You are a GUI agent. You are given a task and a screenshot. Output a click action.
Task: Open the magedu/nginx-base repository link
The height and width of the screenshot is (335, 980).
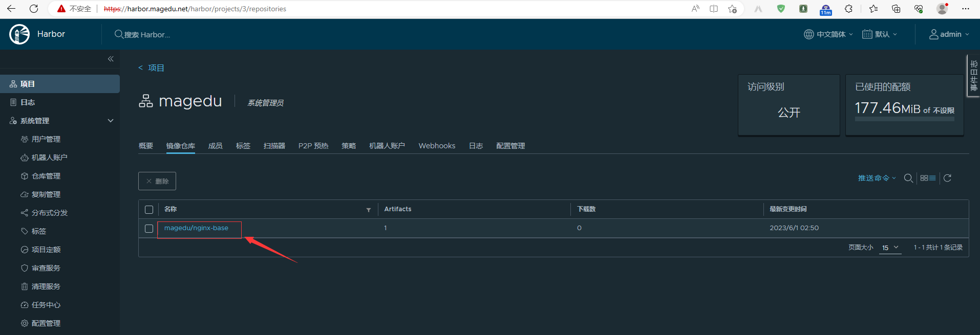pos(196,228)
